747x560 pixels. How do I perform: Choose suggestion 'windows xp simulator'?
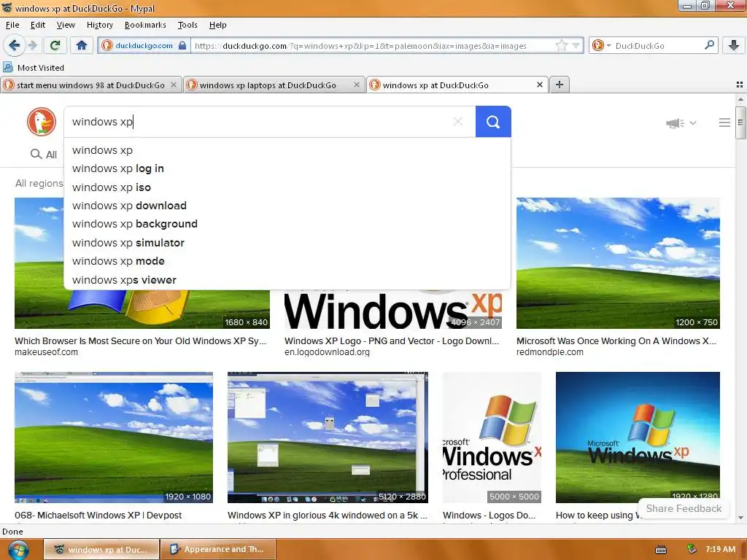coord(287,243)
